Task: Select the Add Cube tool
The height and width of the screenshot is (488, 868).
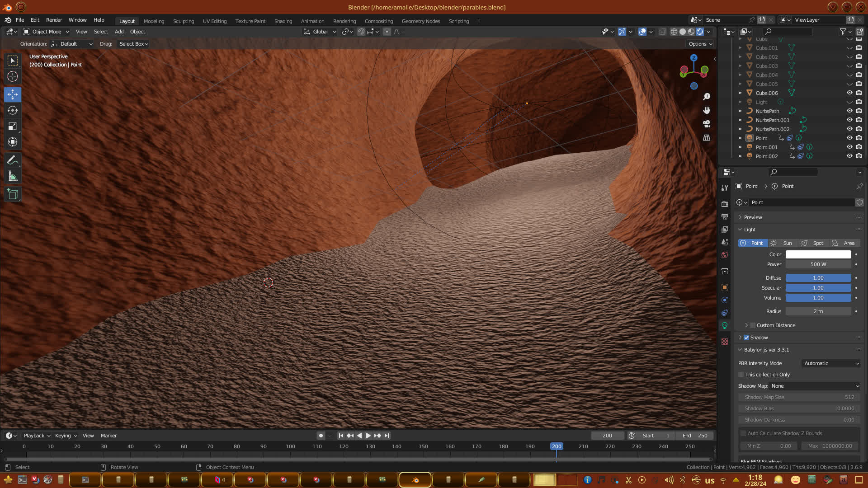Action: point(13,194)
